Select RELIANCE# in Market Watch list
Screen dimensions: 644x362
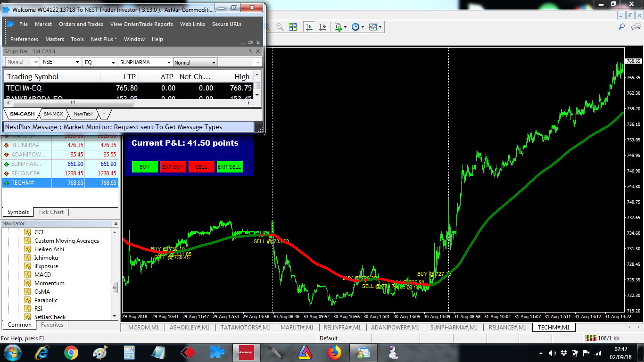point(60,173)
